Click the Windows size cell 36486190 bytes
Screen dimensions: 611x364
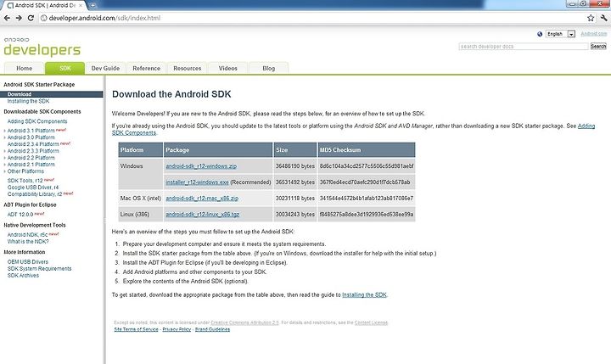[x=295, y=166]
